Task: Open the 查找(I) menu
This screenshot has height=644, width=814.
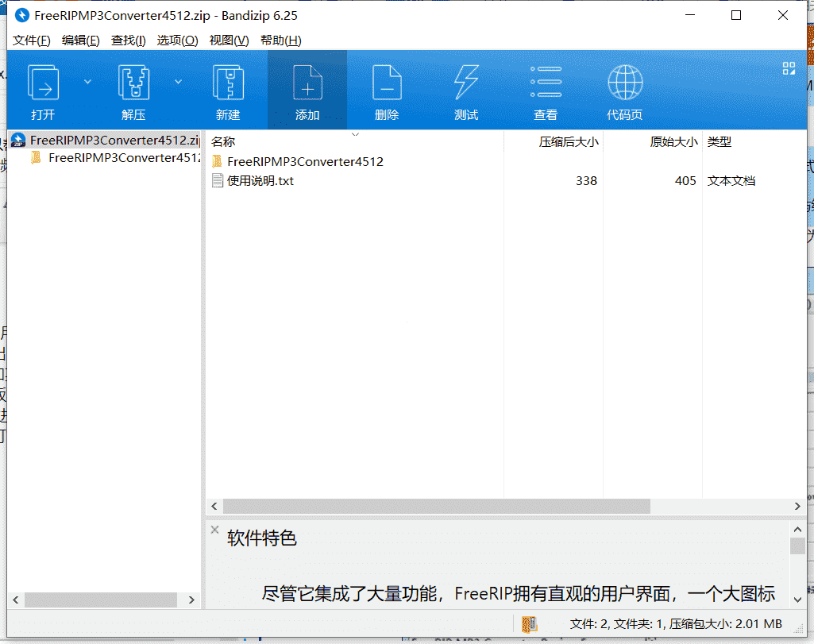Action: (x=128, y=40)
